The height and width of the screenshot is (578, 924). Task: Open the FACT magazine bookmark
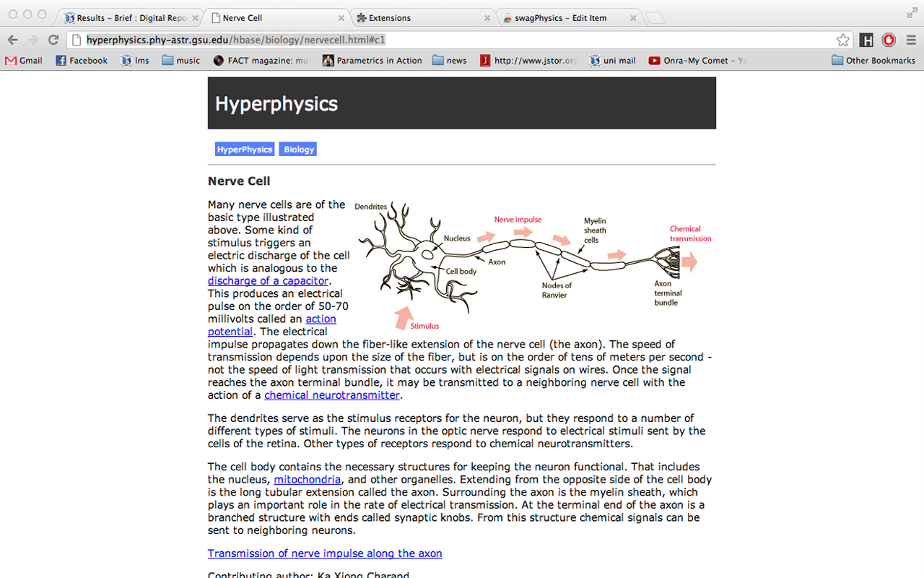click(262, 61)
